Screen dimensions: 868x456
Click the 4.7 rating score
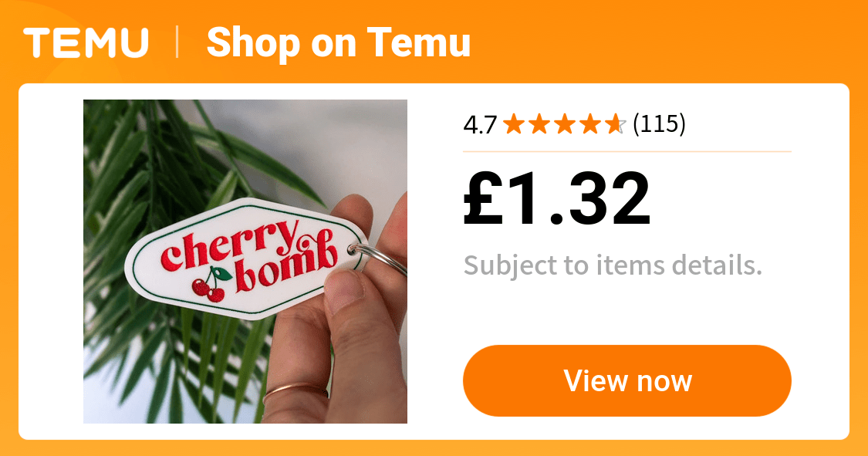(x=480, y=125)
